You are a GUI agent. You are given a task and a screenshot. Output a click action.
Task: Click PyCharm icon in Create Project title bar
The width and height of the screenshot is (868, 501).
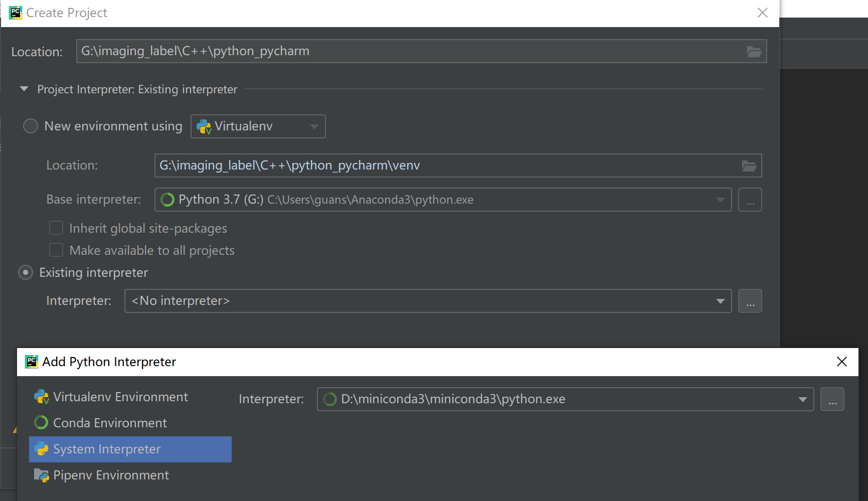coord(16,13)
